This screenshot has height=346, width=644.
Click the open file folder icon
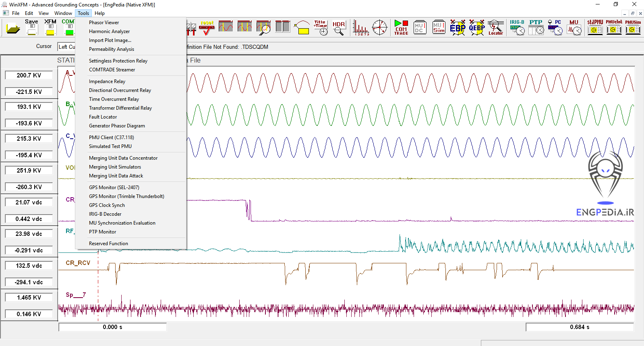(x=13, y=29)
